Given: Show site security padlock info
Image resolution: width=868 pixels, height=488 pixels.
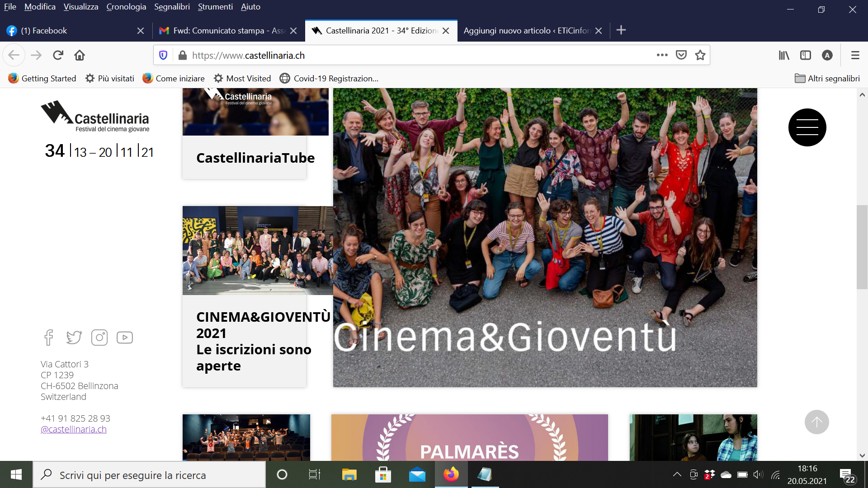Looking at the screenshot, I should (x=182, y=55).
